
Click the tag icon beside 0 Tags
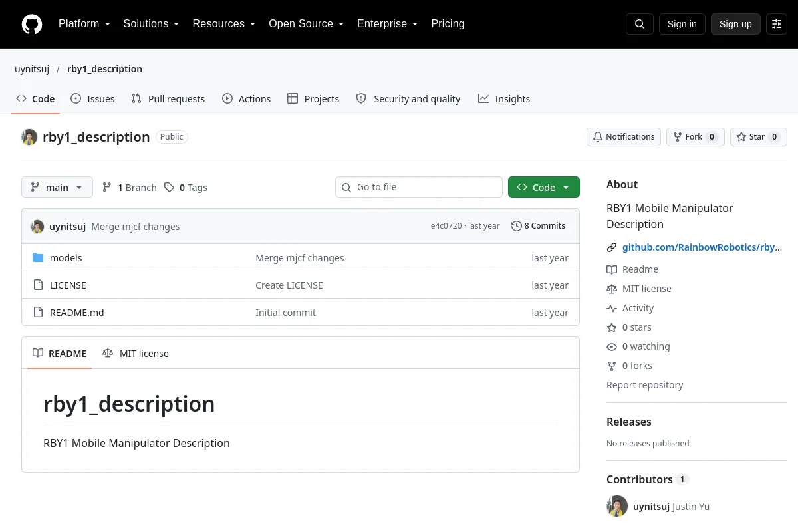point(169,188)
